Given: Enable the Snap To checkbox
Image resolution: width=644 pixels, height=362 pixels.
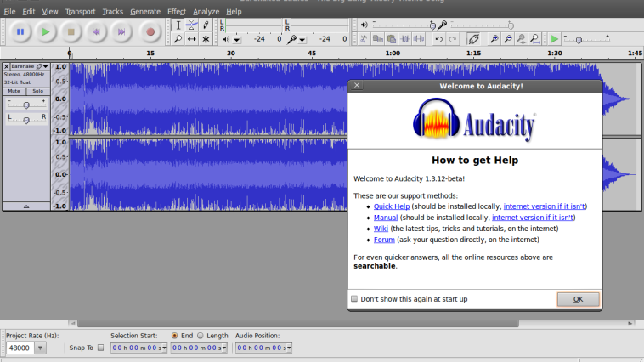Looking at the screenshot, I should (100, 348).
